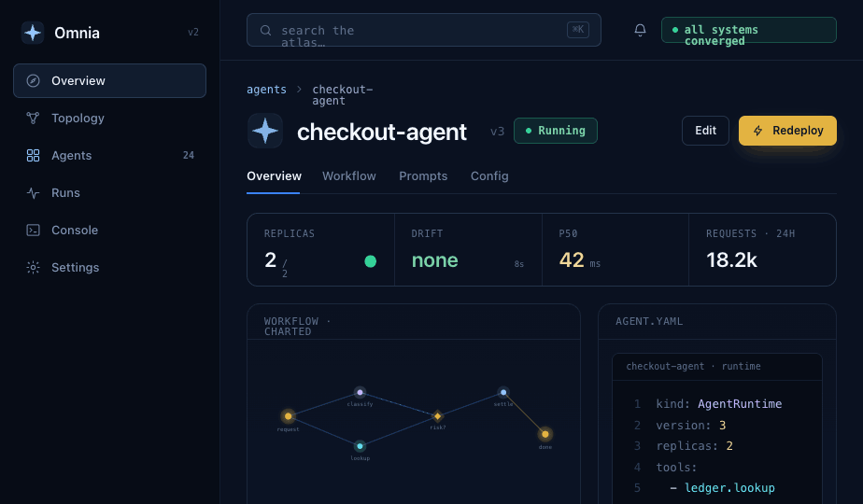Open notifications bell
The image size is (863, 504).
(x=640, y=30)
